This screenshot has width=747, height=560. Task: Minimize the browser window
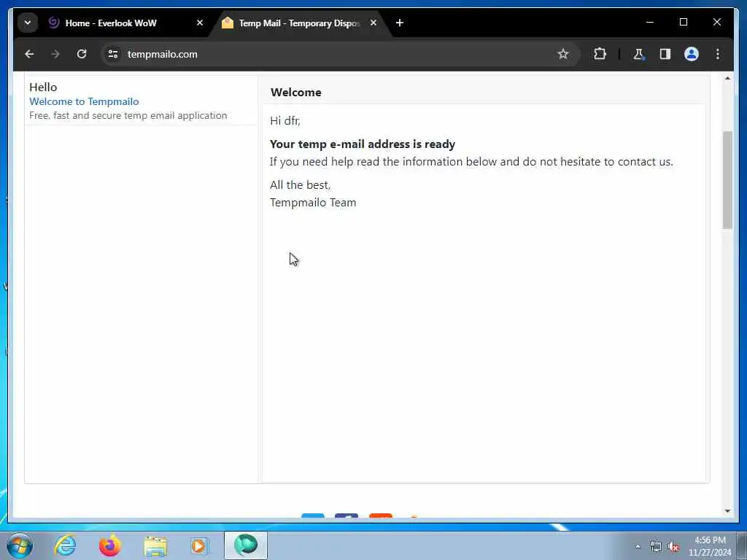click(650, 22)
